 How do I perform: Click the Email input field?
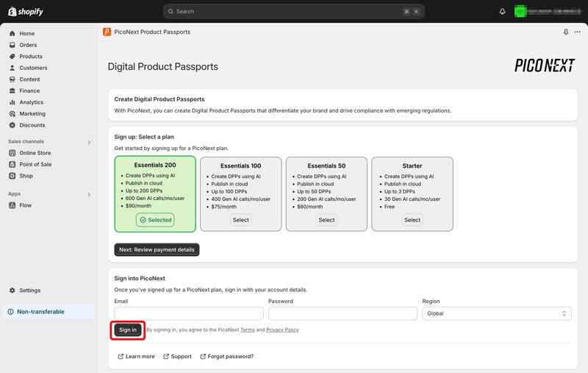point(189,313)
